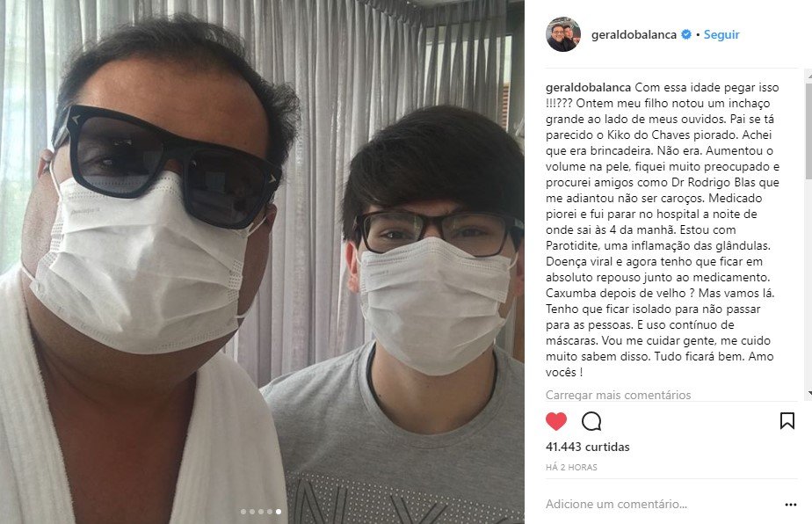This screenshot has width=812, height=524.
Task: Click the comments scrollbar up arrow
Action: (808, 75)
